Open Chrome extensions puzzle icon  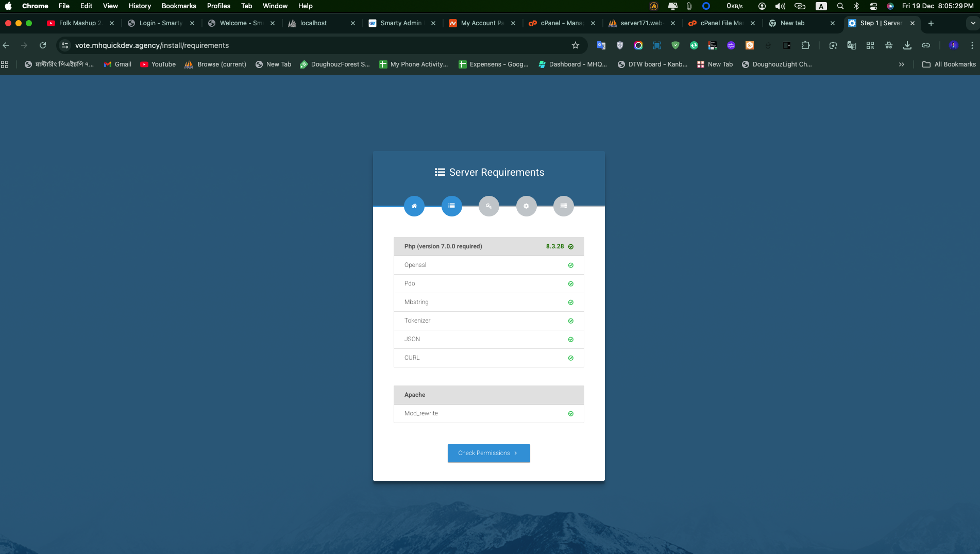[x=805, y=45]
